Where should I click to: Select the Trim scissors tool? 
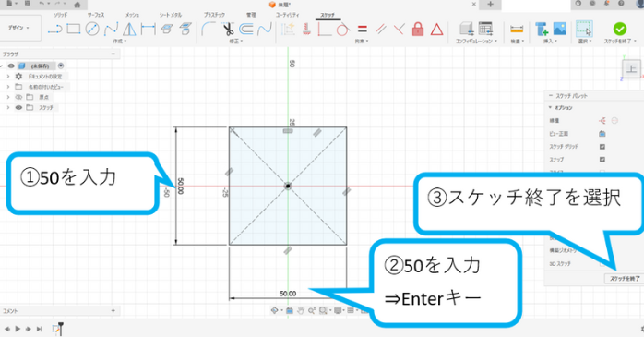tap(228, 30)
